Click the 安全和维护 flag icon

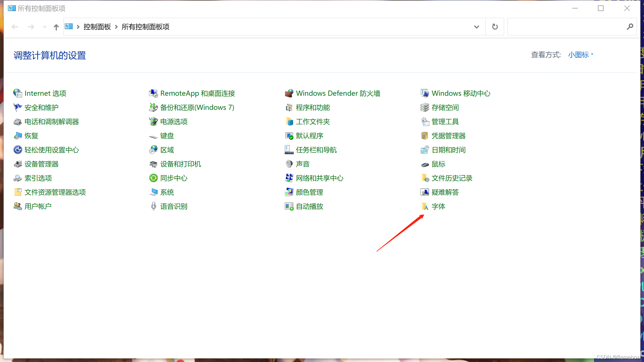click(18, 107)
